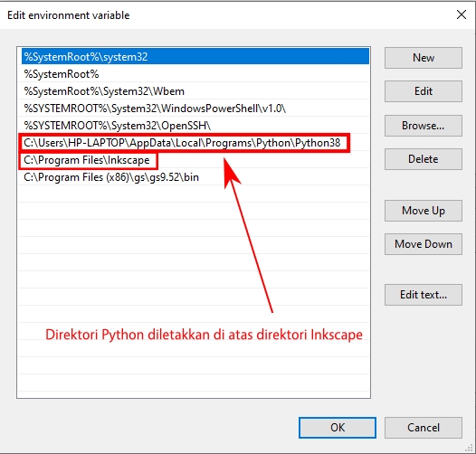This screenshot has width=476, height=454.
Task: Select the System32\OpenSSH path entry
Action: tap(195, 126)
